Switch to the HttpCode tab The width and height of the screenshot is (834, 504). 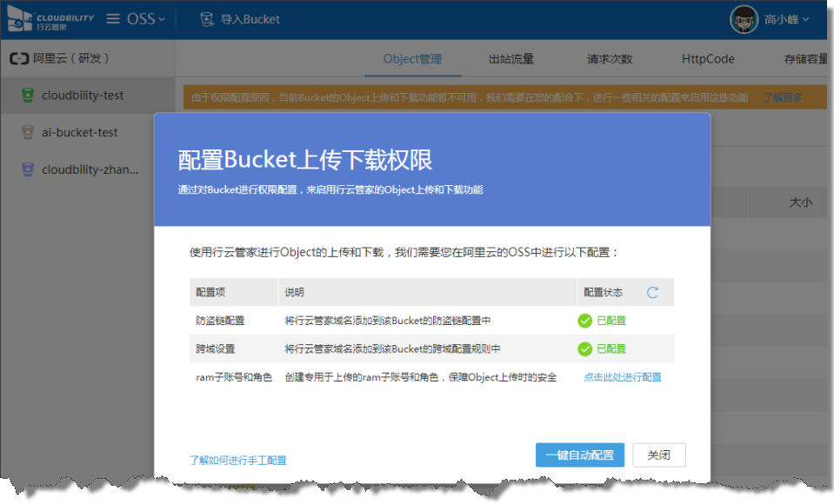(x=708, y=59)
